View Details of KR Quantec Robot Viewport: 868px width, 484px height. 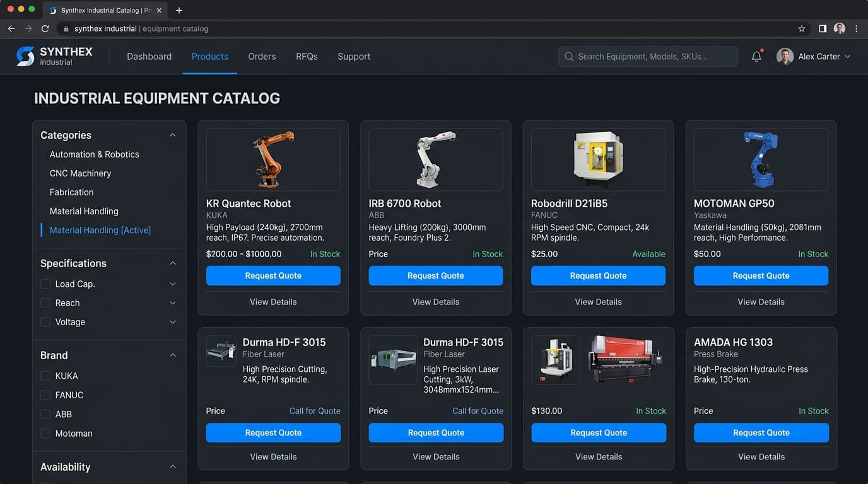tap(273, 302)
